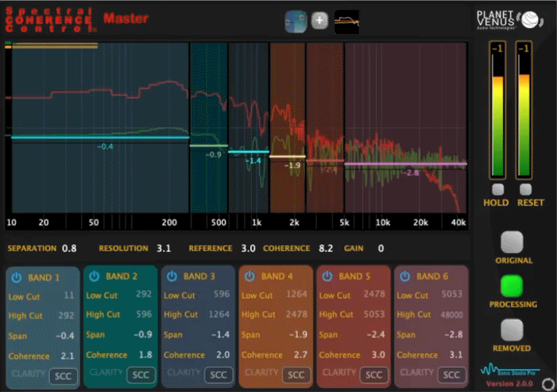This screenshot has height=392, width=557.
Task: Disable Band 4 with its power icon
Action: 250,276
